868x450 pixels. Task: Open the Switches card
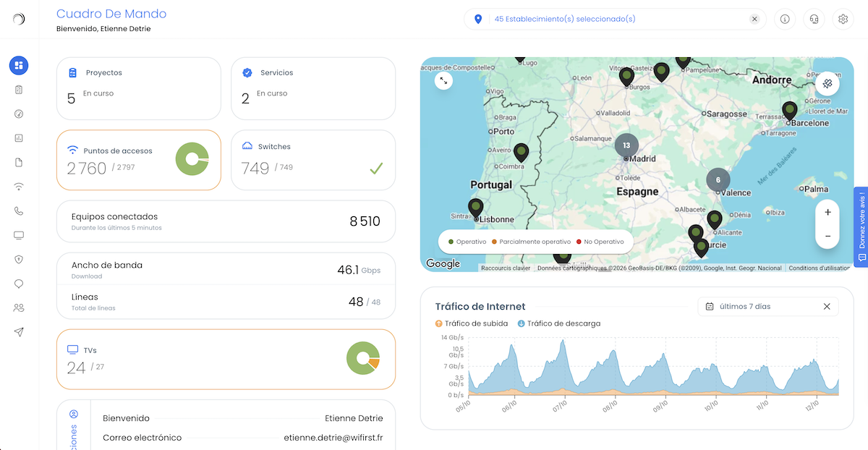pyautogui.click(x=313, y=160)
